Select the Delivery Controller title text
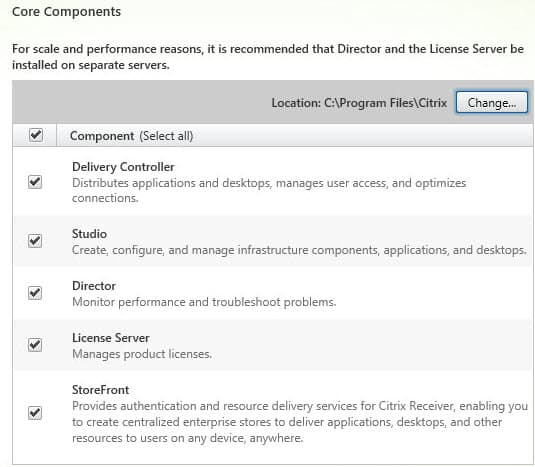 pyautogui.click(x=123, y=167)
